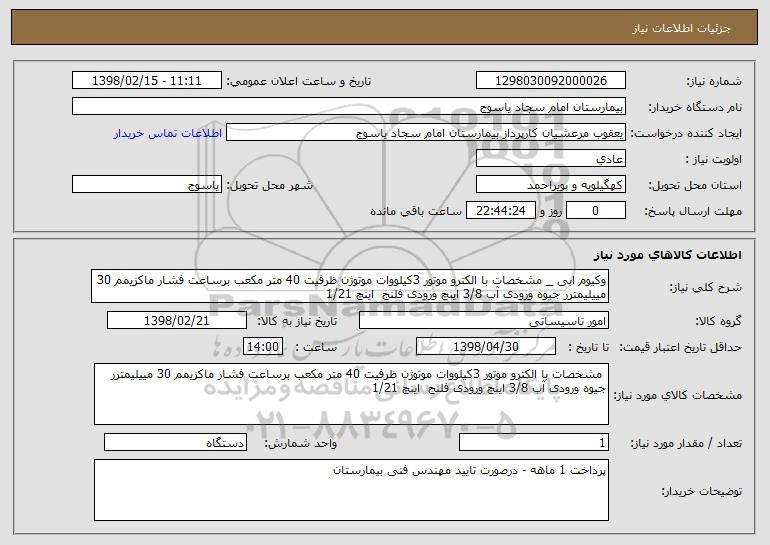Click the header title جزئیات اطلاعات نیاز
The image size is (770, 545).
click(x=681, y=28)
